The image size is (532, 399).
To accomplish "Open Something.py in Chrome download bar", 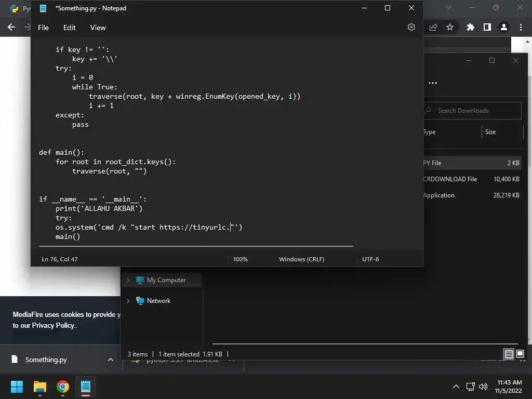I will [46, 360].
